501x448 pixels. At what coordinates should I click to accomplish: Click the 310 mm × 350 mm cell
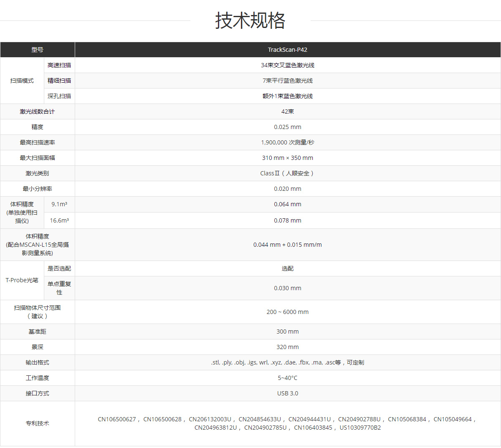[x=288, y=157]
